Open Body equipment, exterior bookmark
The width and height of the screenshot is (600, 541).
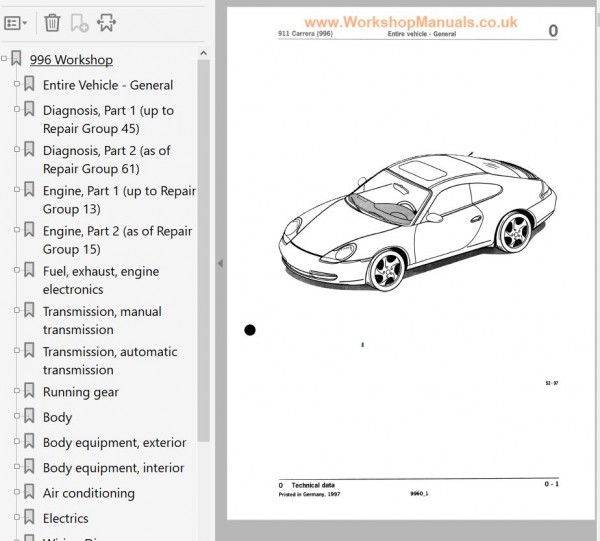coord(114,443)
